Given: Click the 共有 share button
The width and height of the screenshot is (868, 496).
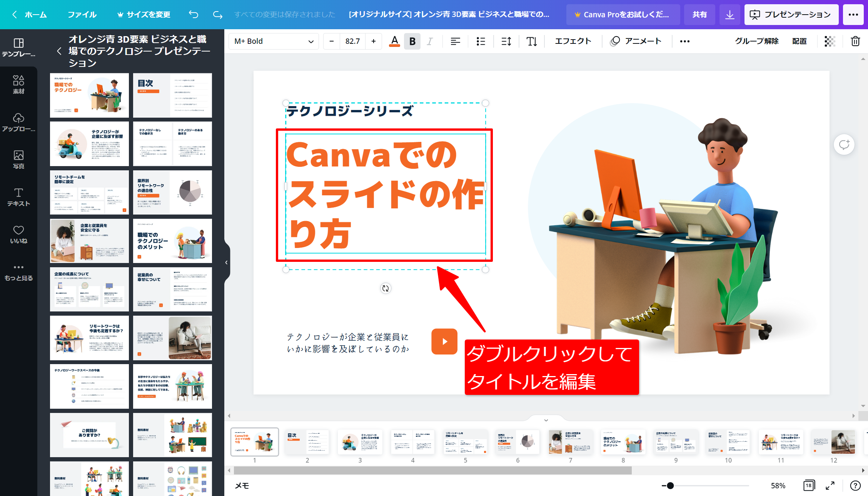Looking at the screenshot, I should pyautogui.click(x=699, y=15).
